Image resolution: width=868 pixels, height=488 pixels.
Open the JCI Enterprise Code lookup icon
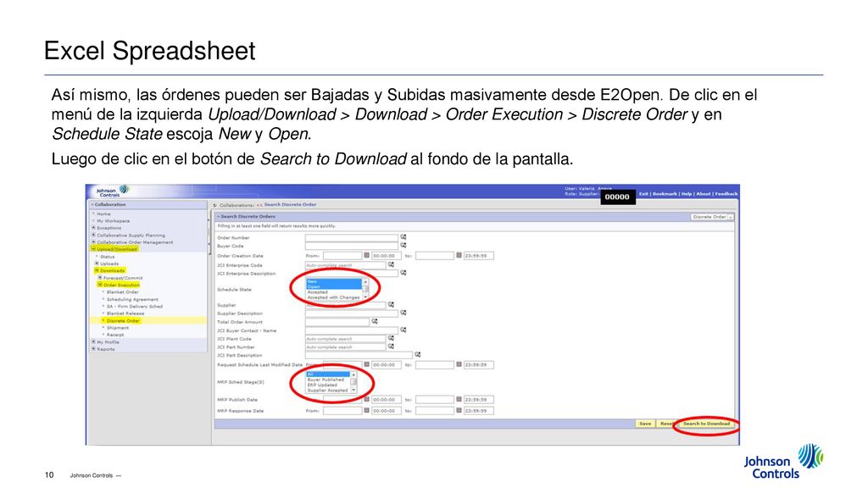[391, 264]
